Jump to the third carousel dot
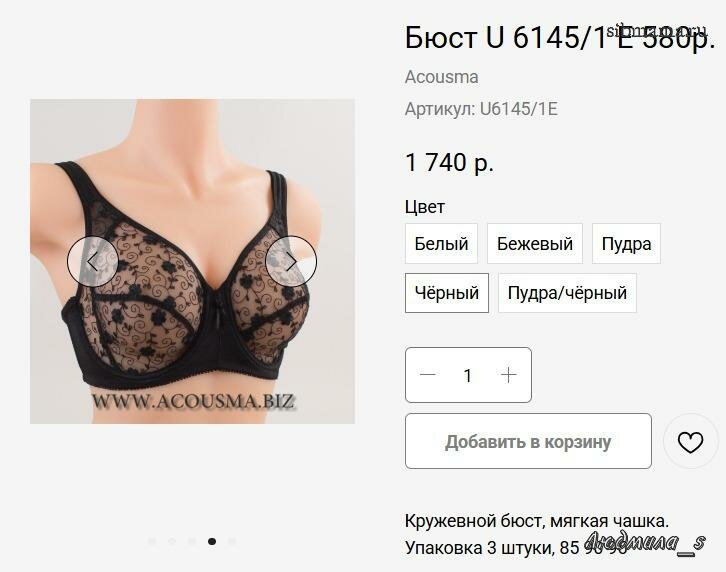The width and height of the screenshot is (726, 572). (x=192, y=541)
